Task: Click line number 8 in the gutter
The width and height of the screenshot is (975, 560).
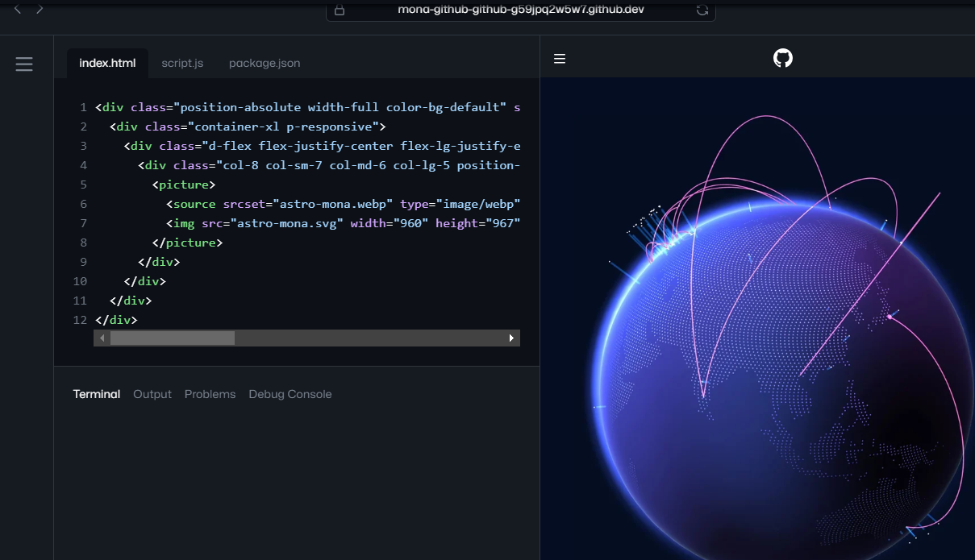Action: (83, 243)
